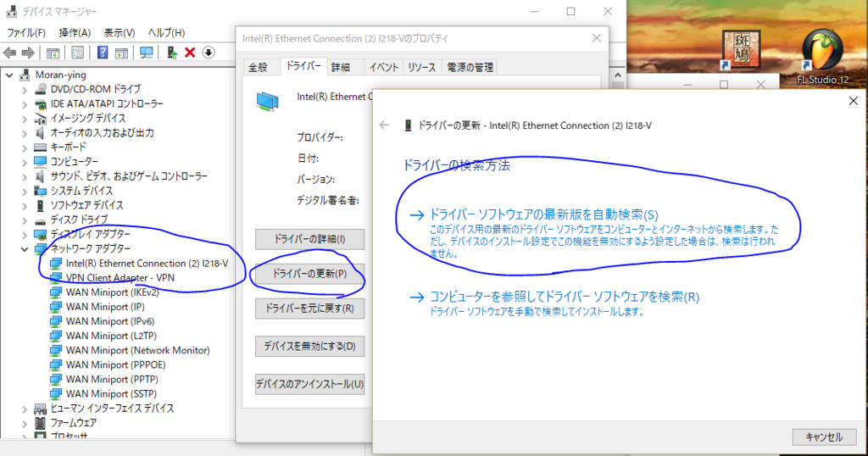Click the down-arrow disable device toolbar icon
The width and height of the screenshot is (868, 456).
pyautogui.click(x=209, y=53)
